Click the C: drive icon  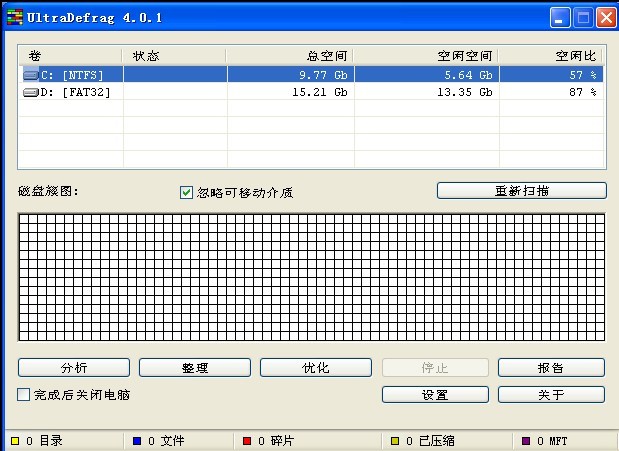[30, 75]
